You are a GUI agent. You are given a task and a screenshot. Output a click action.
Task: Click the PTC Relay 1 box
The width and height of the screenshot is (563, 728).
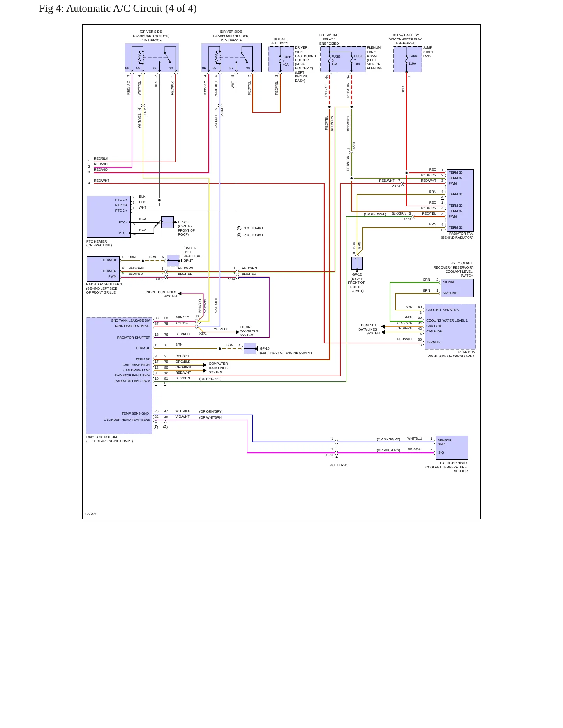pyautogui.click(x=231, y=57)
